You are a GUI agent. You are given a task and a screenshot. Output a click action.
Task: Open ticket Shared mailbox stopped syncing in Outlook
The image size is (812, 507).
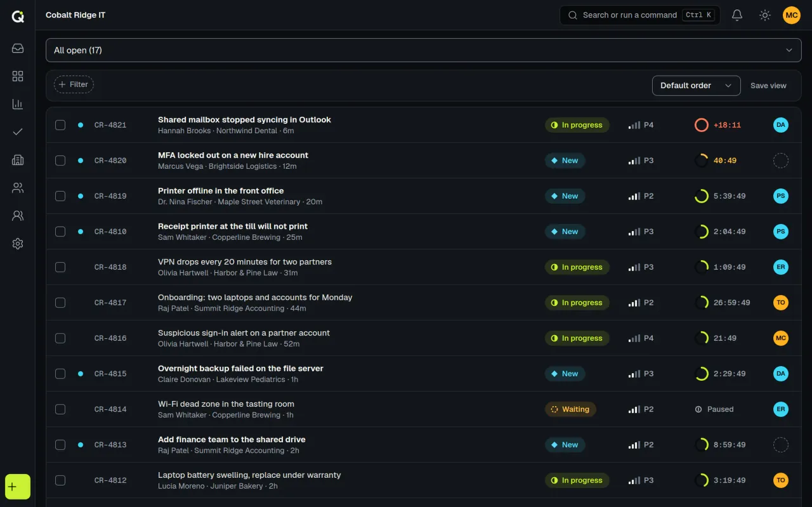[244, 119]
